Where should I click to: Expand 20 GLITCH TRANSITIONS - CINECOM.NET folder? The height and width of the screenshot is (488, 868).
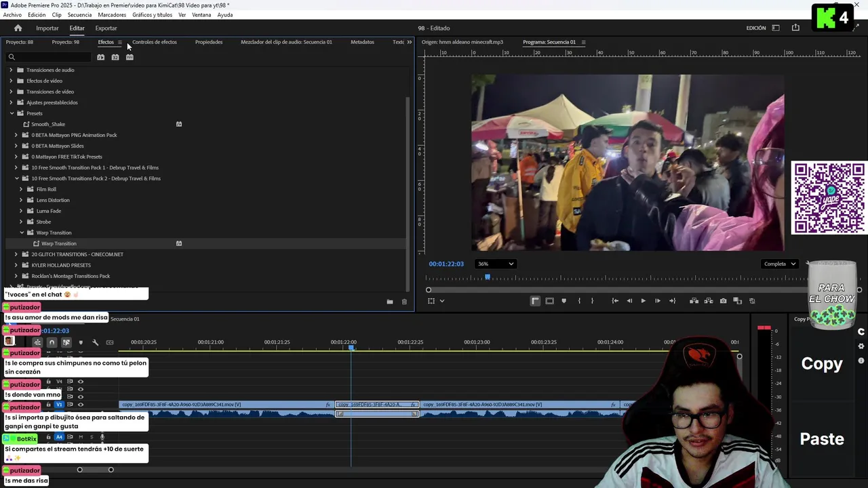click(16, 254)
